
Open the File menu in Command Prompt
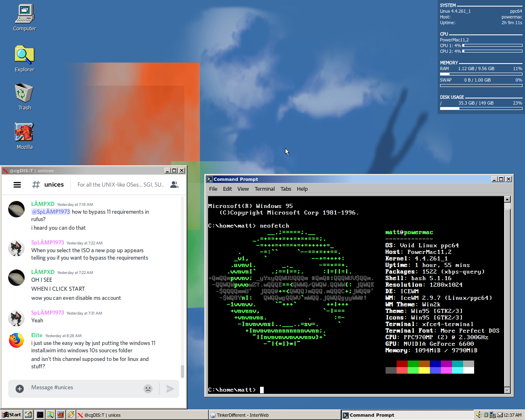pos(213,189)
